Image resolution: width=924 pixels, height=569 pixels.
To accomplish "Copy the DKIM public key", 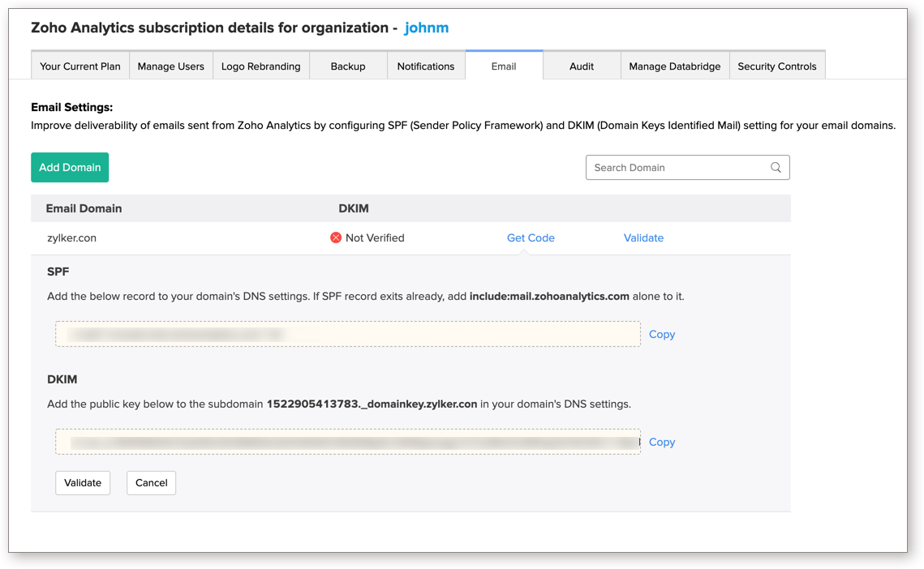I will 661,442.
